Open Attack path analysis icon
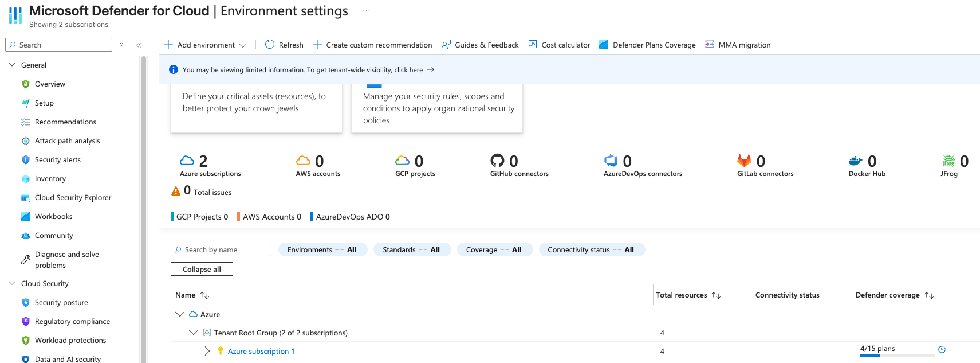Viewport: 980px width, 363px height. [26, 141]
